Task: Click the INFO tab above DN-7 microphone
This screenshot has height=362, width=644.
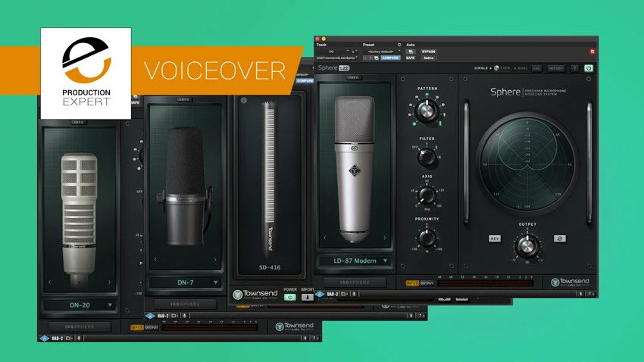Action: 184,99
